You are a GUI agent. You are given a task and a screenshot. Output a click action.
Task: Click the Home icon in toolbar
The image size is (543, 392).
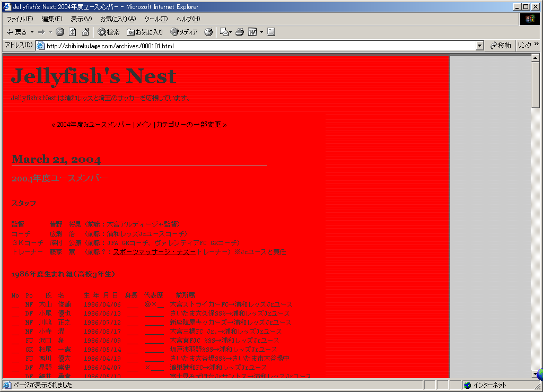pyautogui.click(x=85, y=32)
